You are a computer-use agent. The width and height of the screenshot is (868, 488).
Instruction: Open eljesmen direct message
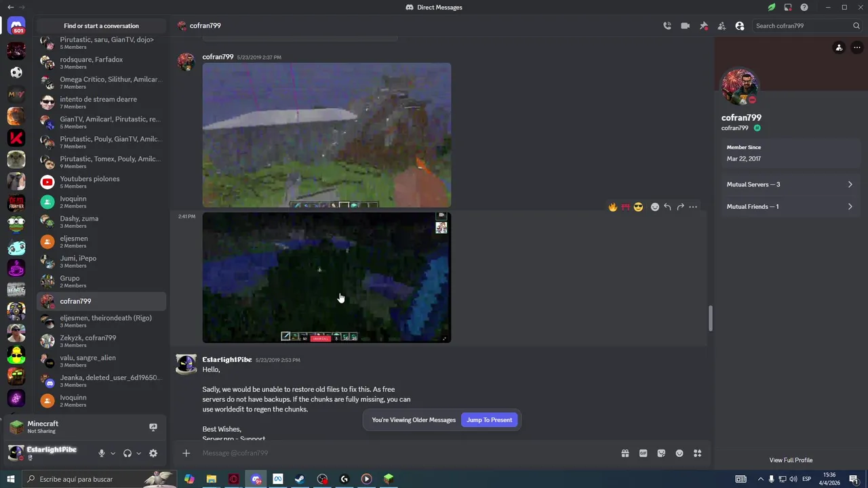(102, 241)
